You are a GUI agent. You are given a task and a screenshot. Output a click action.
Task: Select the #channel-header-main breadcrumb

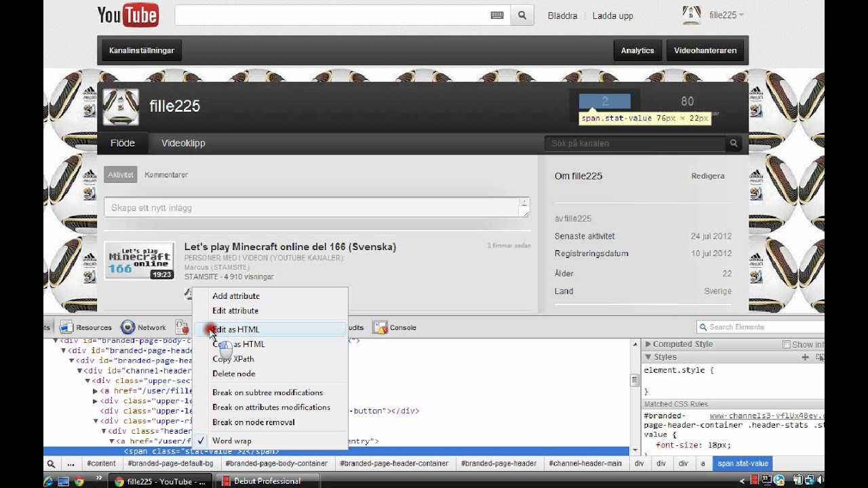[585, 464]
